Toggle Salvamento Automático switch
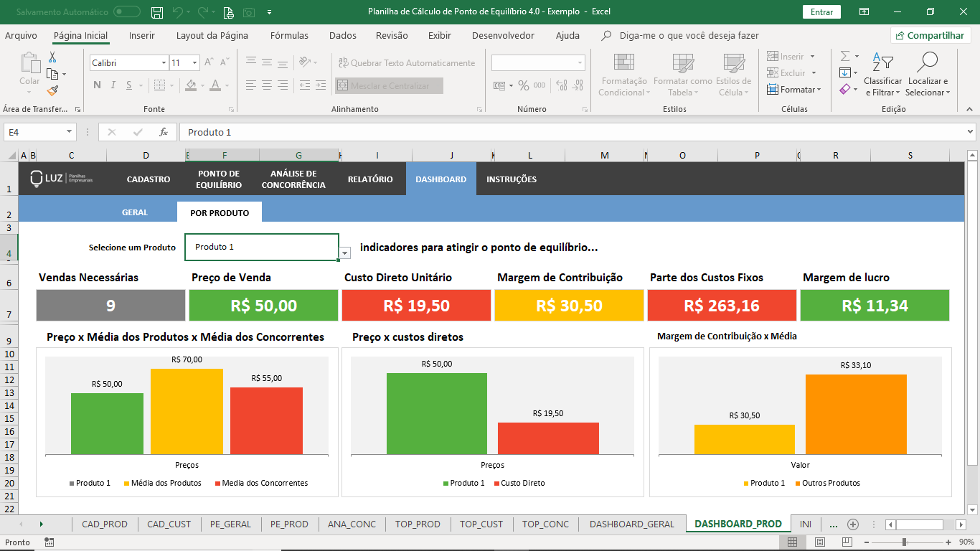980x551 pixels. point(127,12)
